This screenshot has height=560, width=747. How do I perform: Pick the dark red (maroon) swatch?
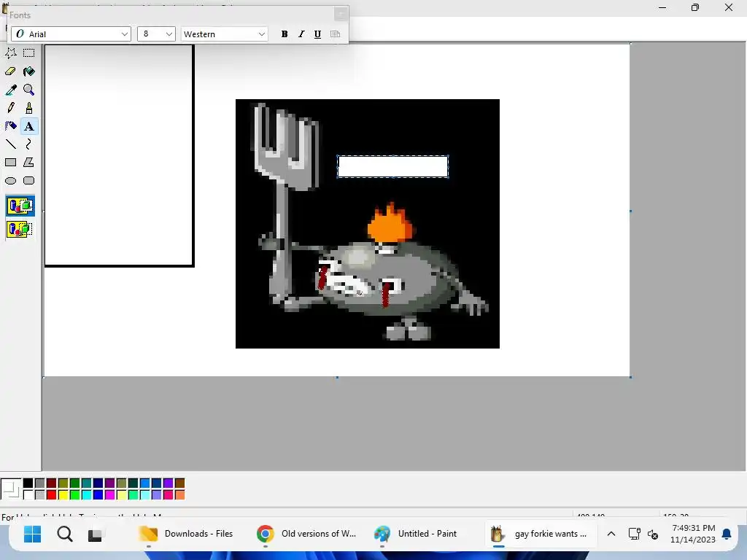coord(52,483)
